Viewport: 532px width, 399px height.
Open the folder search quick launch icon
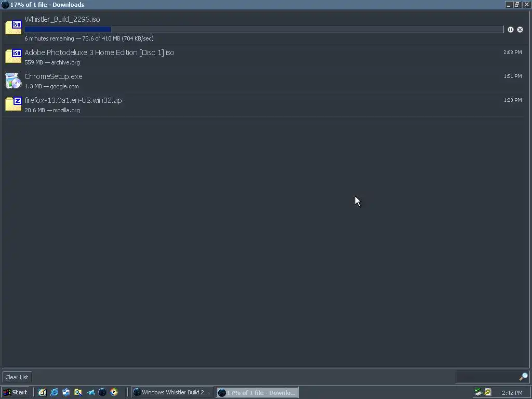(78, 392)
